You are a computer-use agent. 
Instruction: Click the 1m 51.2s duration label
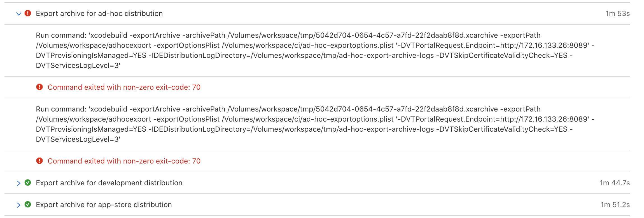[615, 205]
